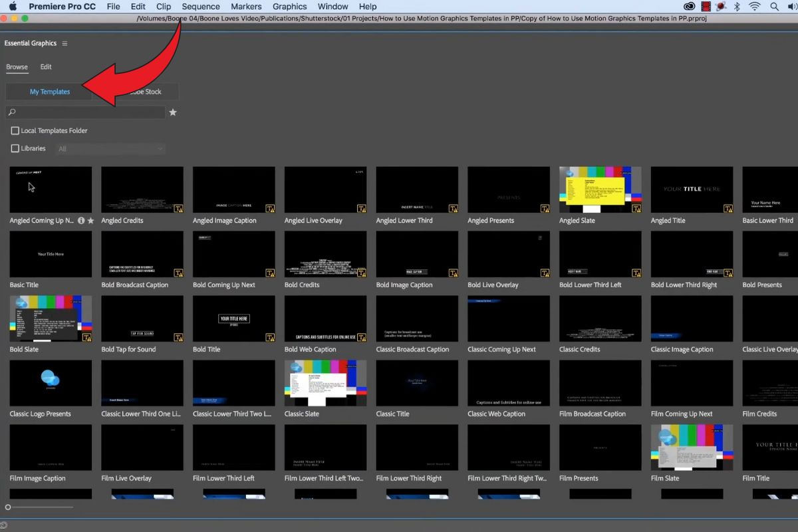Image resolution: width=798 pixels, height=532 pixels.
Task: Select the Angled Slate thumbnail
Action: coord(600,190)
